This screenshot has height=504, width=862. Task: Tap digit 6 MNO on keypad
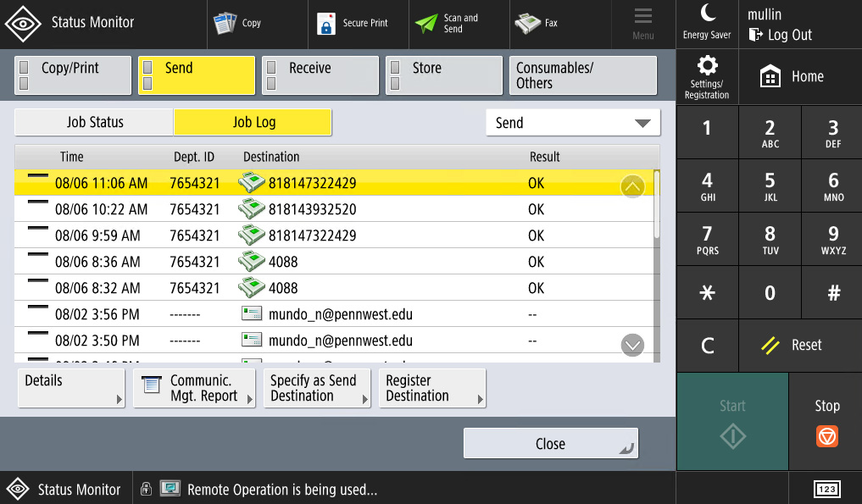pos(833,186)
